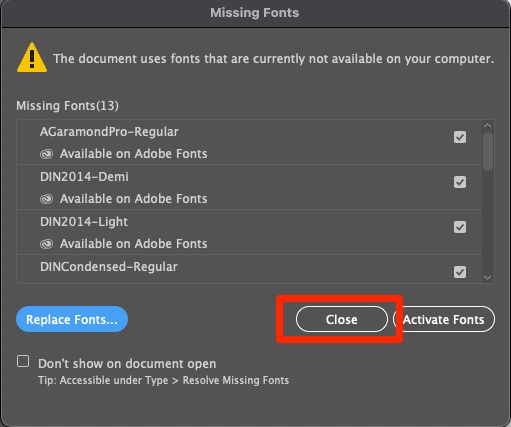The image size is (511, 427).
Task: Click the scroll down arrow in font list
Action: (x=487, y=277)
